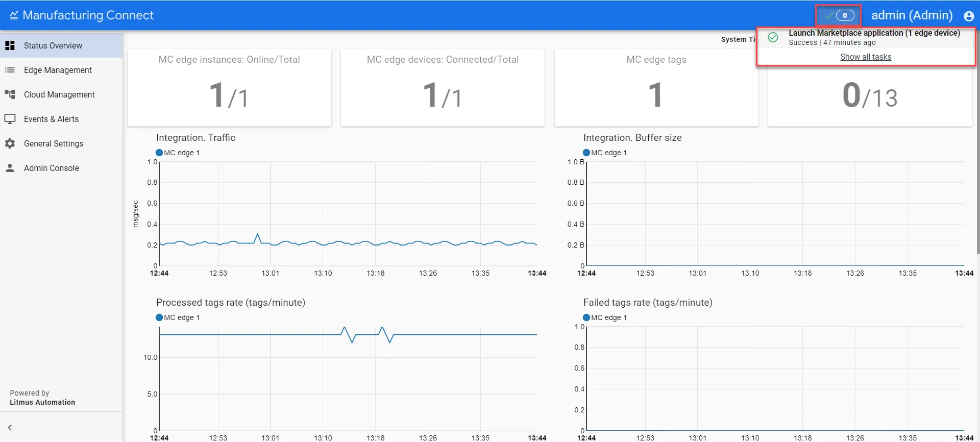Toggle MC edge 1 legend in Buffer size chart
The image size is (980, 442).
pyautogui.click(x=605, y=153)
